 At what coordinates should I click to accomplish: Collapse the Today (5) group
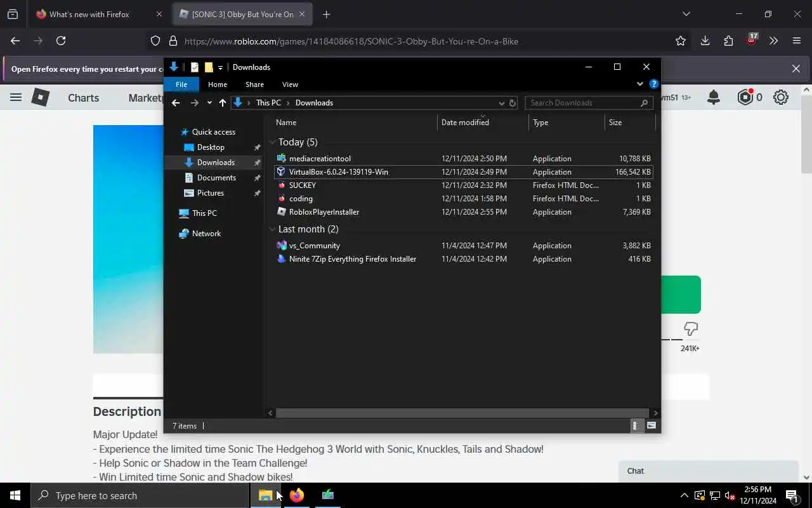point(272,142)
